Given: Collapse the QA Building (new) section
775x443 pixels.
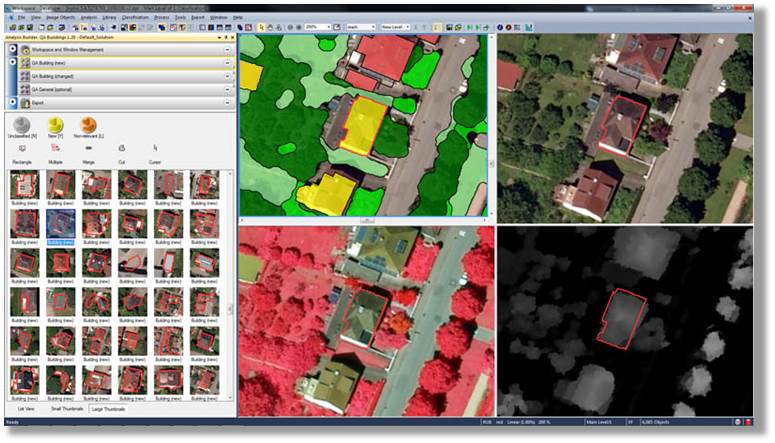Looking at the screenshot, I should click(227, 63).
